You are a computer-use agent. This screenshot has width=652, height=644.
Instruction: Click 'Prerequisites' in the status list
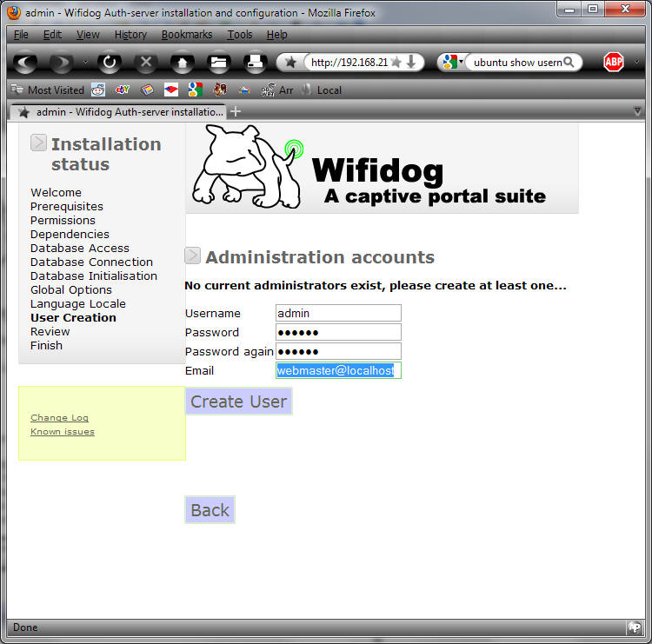(x=67, y=206)
